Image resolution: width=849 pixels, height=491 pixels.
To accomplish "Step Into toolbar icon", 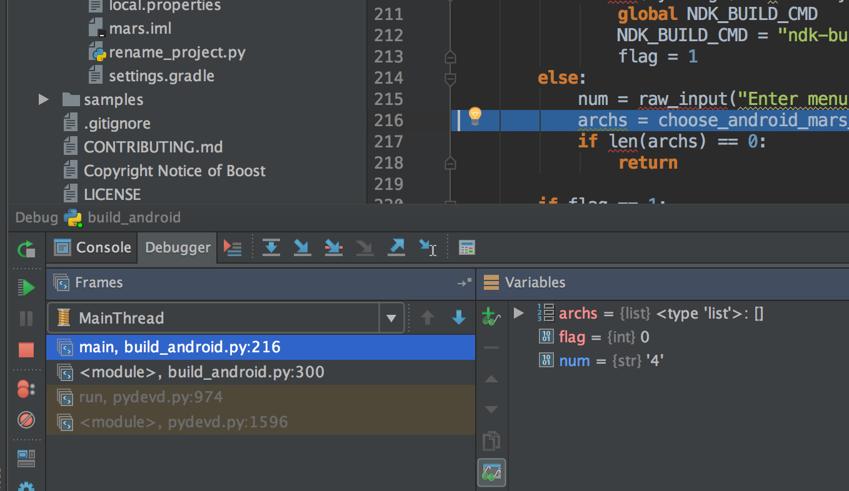I will tap(302, 247).
